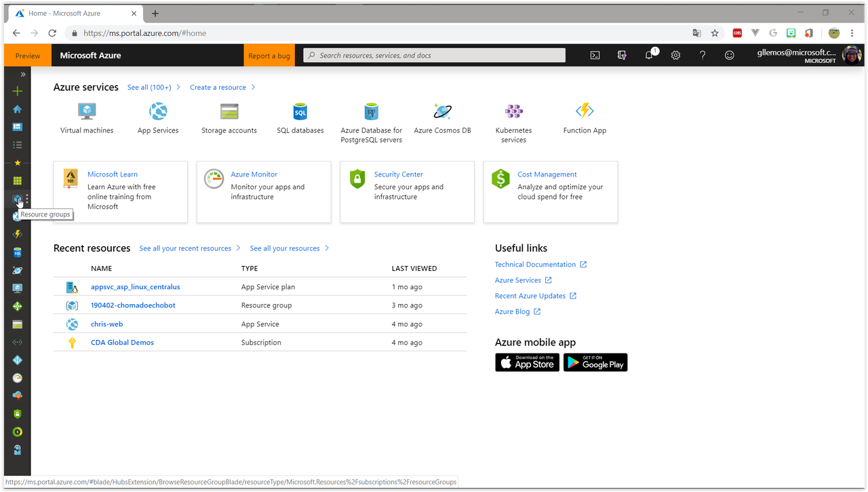Select the Home - Microsoft Azure browser tab
868x492 pixels.
75,14
